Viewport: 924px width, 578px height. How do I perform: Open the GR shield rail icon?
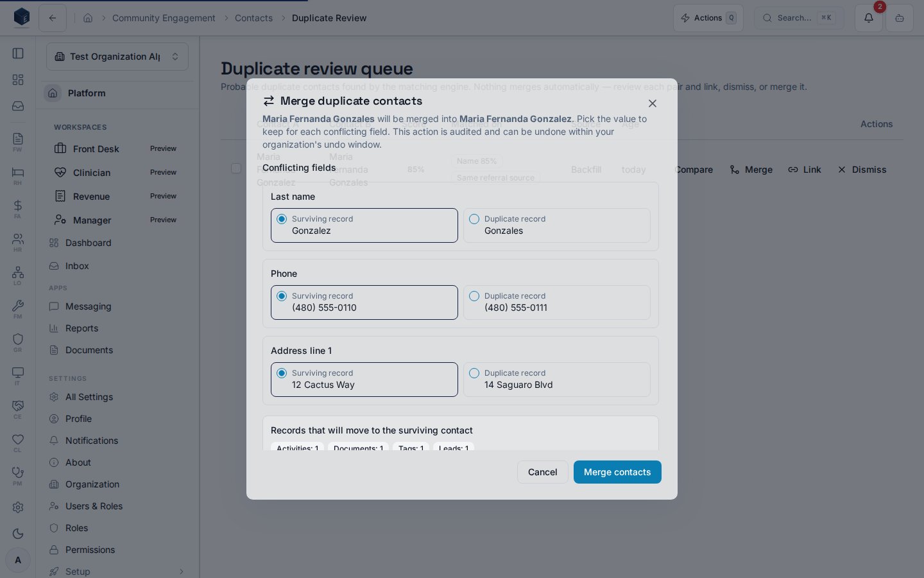[18, 342]
